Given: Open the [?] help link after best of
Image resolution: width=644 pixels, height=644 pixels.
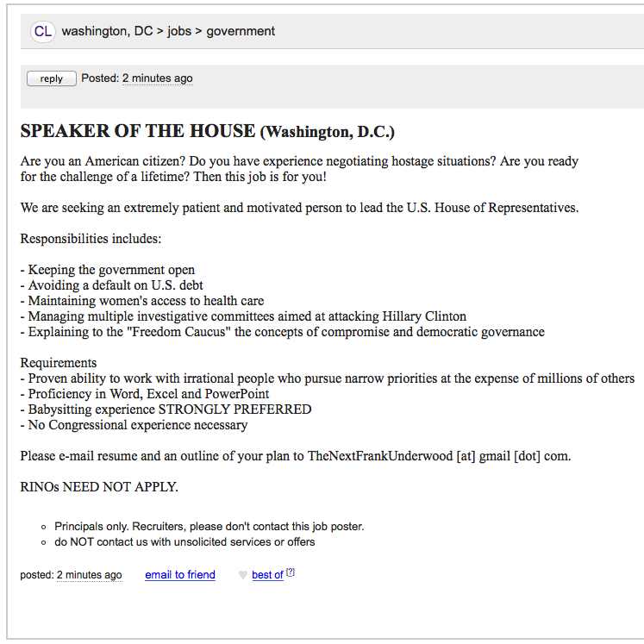Looking at the screenshot, I should [291, 572].
